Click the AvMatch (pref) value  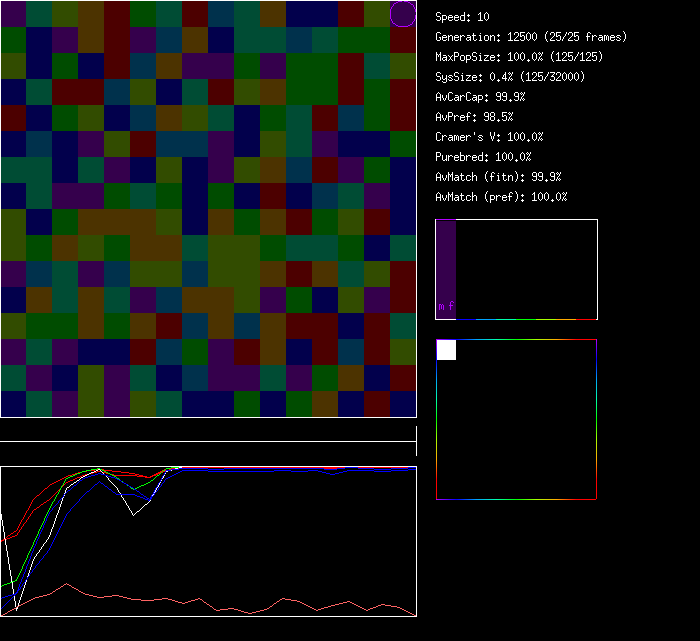(x=501, y=197)
